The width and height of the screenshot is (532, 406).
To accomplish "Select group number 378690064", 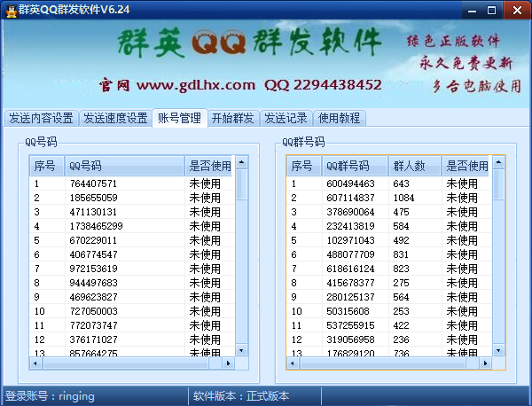I will tap(350, 212).
